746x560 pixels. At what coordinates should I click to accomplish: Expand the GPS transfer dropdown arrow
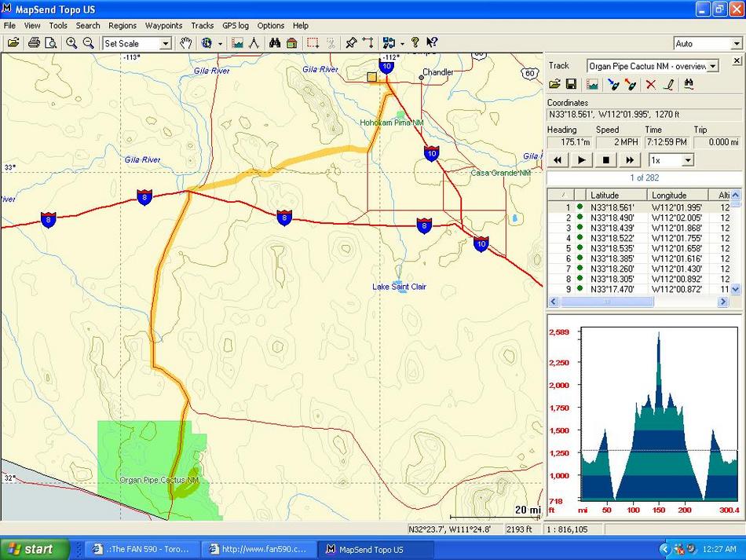[403, 44]
